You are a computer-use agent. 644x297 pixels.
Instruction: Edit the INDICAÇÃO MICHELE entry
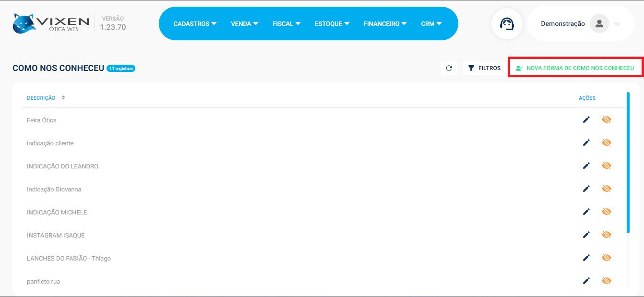click(586, 212)
